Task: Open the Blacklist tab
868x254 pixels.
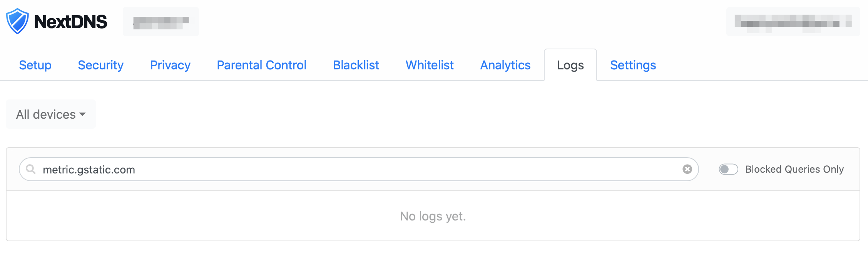Action: 355,65
